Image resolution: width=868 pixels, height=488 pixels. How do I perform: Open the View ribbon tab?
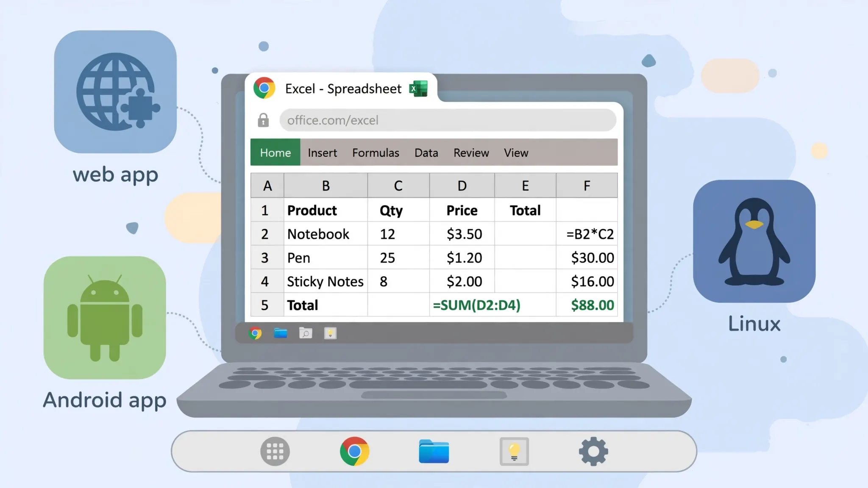[x=516, y=152]
